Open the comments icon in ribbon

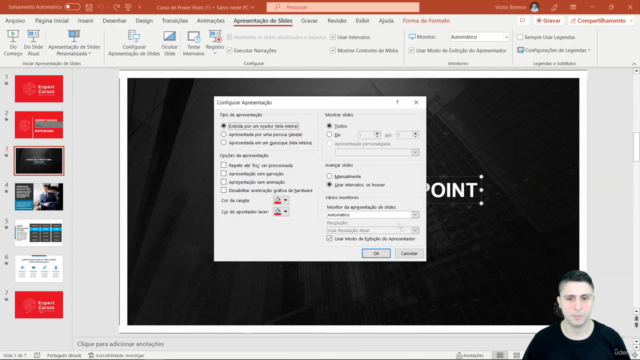click(522, 20)
